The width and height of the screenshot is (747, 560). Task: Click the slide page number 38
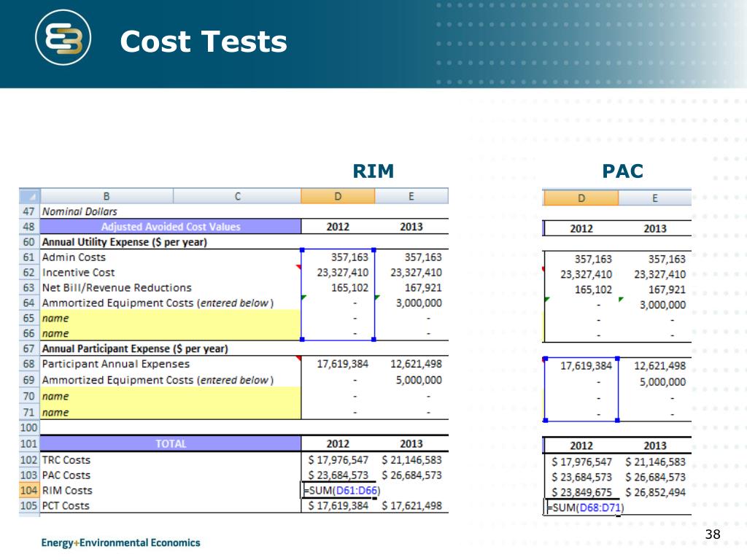point(713,534)
